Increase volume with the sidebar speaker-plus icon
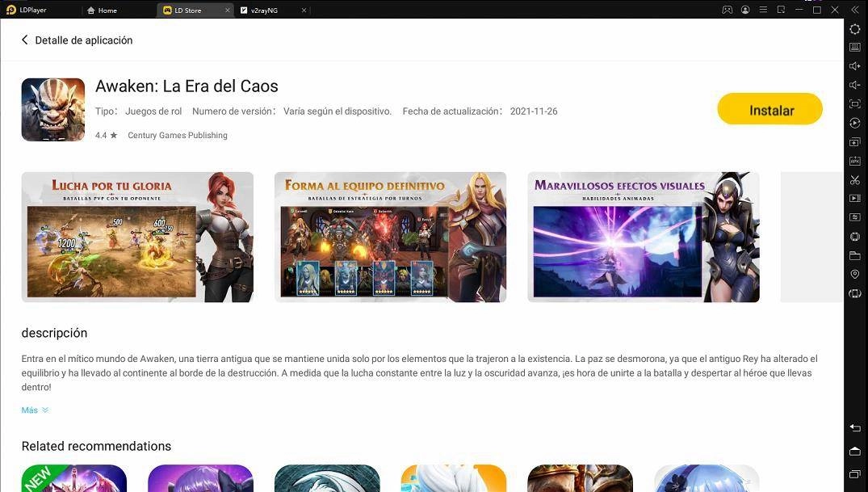The width and height of the screenshot is (868, 492). pyautogui.click(x=855, y=66)
